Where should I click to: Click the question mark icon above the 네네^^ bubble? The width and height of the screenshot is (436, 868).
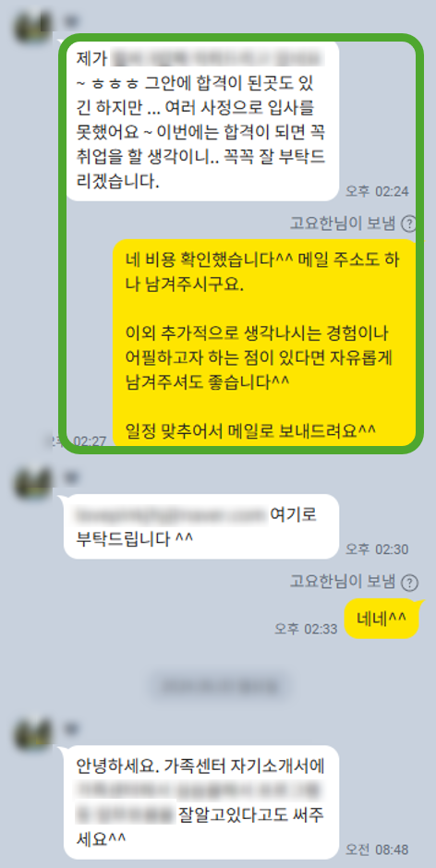click(409, 583)
